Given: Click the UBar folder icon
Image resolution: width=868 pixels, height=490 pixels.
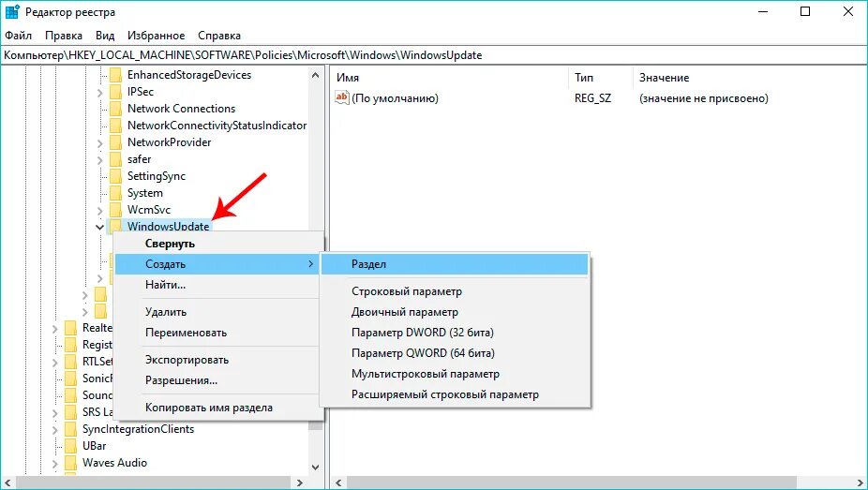Looking at the screenshot, I should pyautogui.click(x=71, y=446).
